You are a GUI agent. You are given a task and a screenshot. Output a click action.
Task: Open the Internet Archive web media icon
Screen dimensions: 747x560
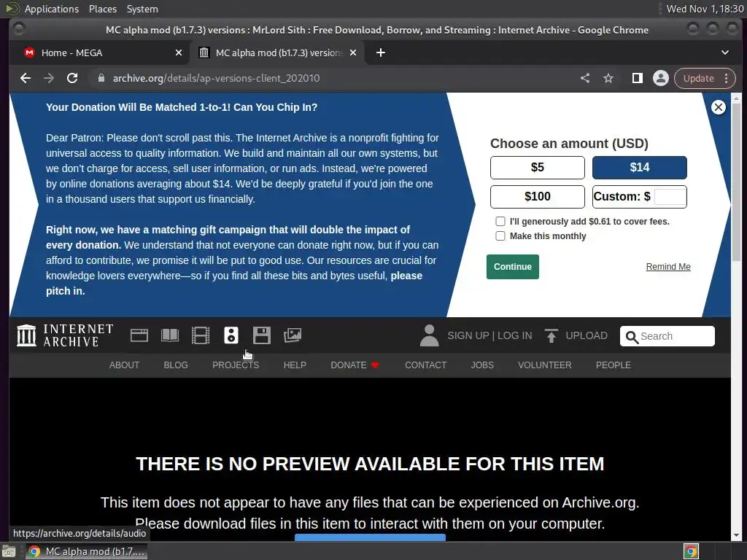[139, 335]
